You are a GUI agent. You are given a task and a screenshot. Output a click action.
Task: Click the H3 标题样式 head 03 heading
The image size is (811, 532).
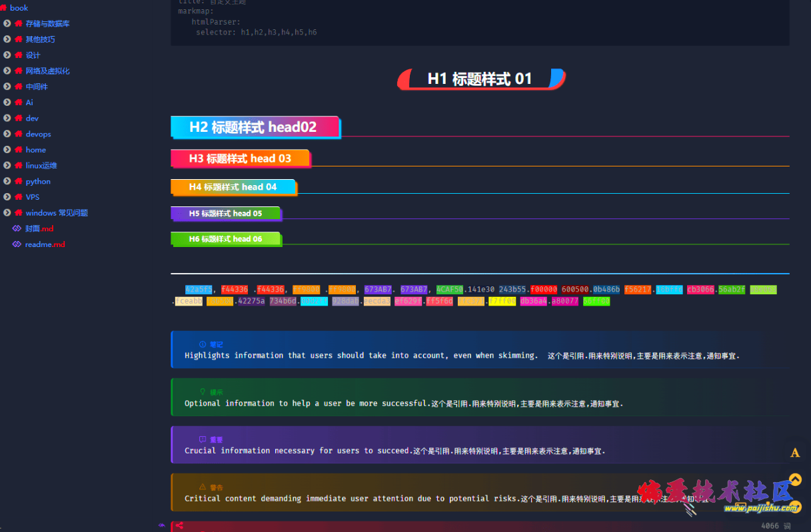point(241,158)
